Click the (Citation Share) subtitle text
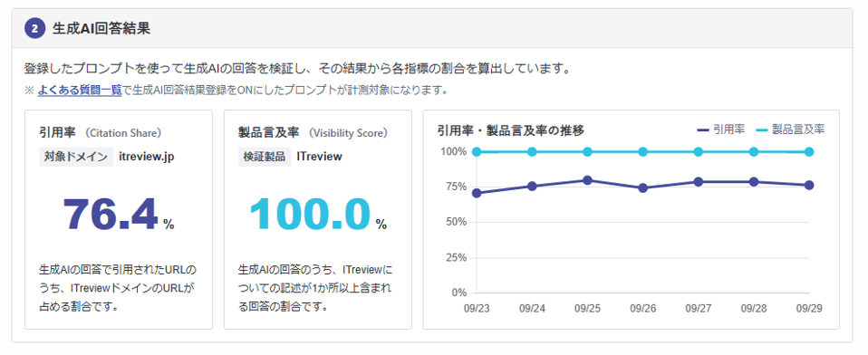 click(123, 133)
